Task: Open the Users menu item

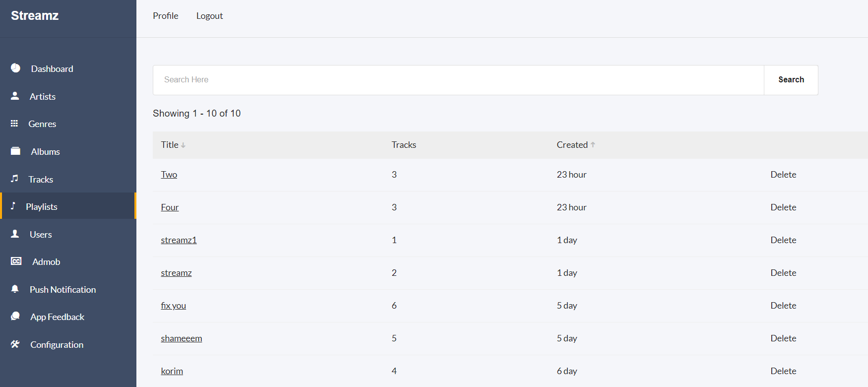Action: (x=40, y=235)
